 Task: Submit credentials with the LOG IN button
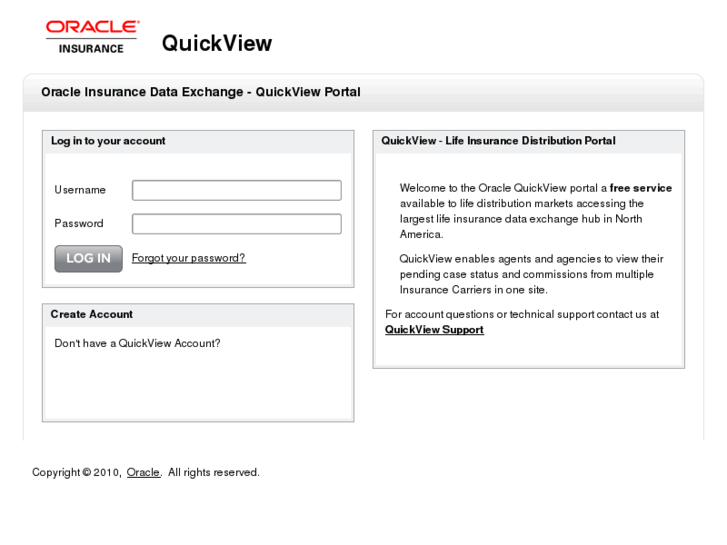click(89, 258)
